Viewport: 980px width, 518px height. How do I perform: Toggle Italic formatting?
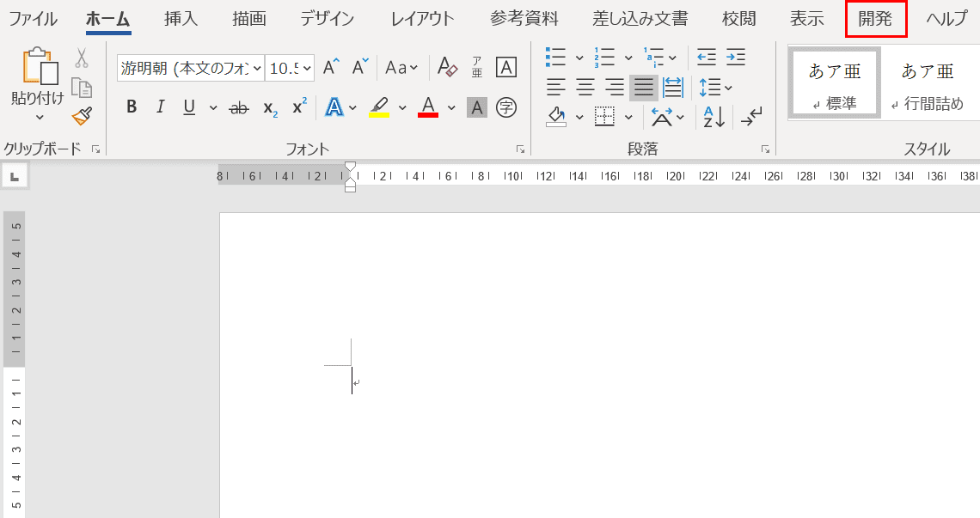pyautogui.click(x=161, y=107)
